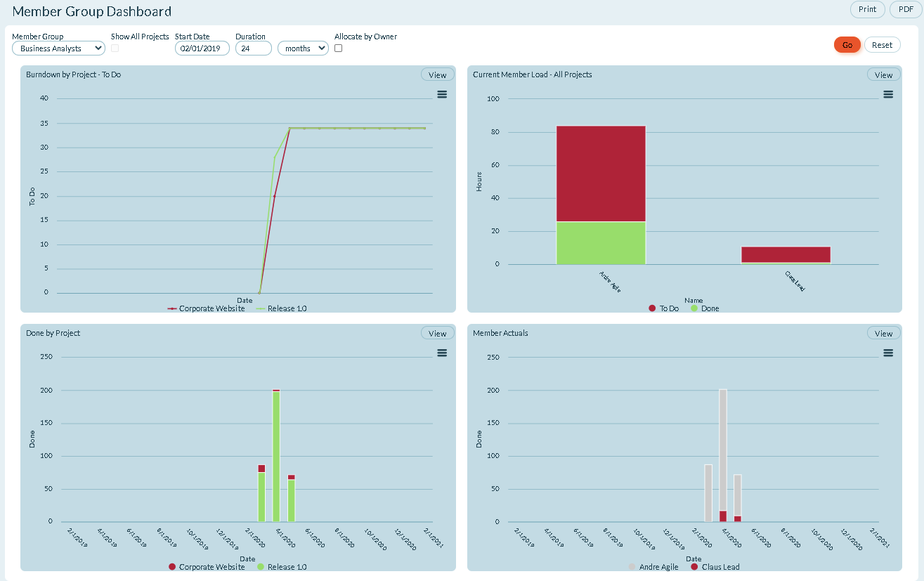The image size is (924, 581).
Task: Toggle the Done legend in Member Load chart
Action: pyautogui.click(x=705, y=308)
